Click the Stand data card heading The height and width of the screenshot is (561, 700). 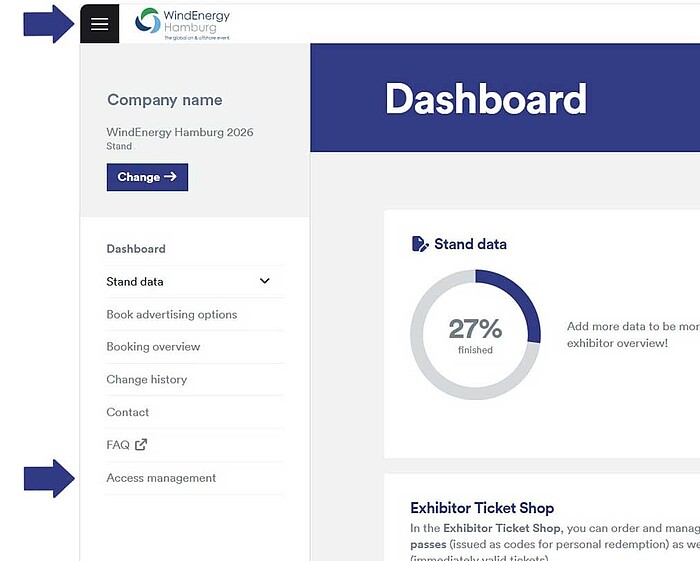(x=470, y=244)
